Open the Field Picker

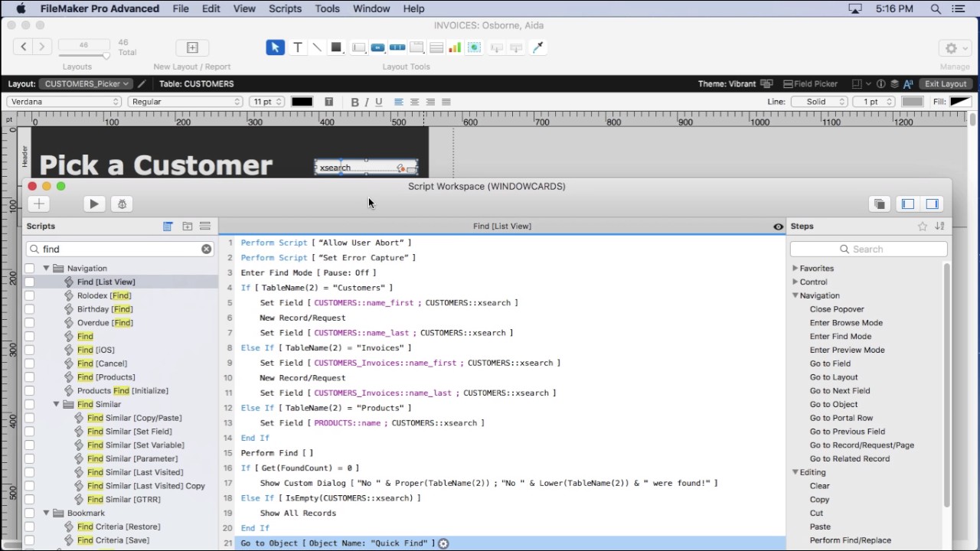click(x=810, y=83)
